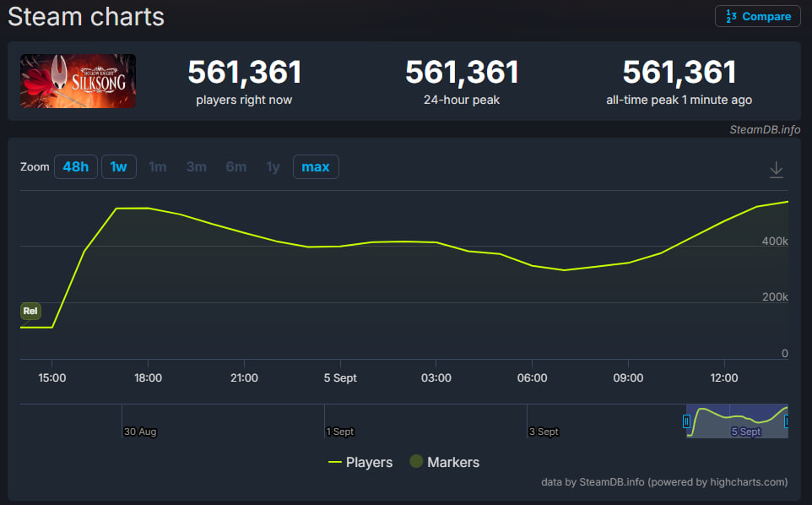Click the Rel release marker on chart
The image size is (812, 505).
point(30,311)
